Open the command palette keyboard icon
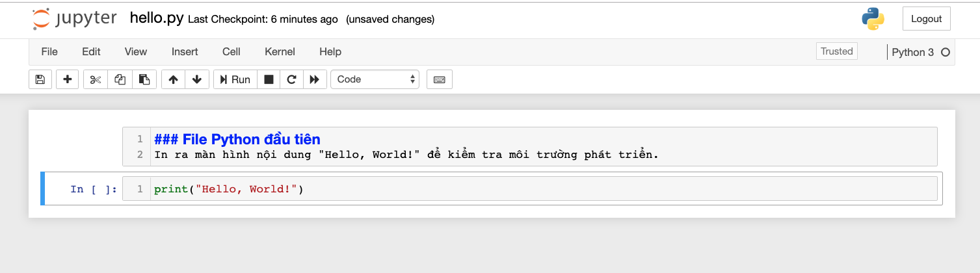The height and width of the screenshot is (273, 980). click(x=440, y=79)
